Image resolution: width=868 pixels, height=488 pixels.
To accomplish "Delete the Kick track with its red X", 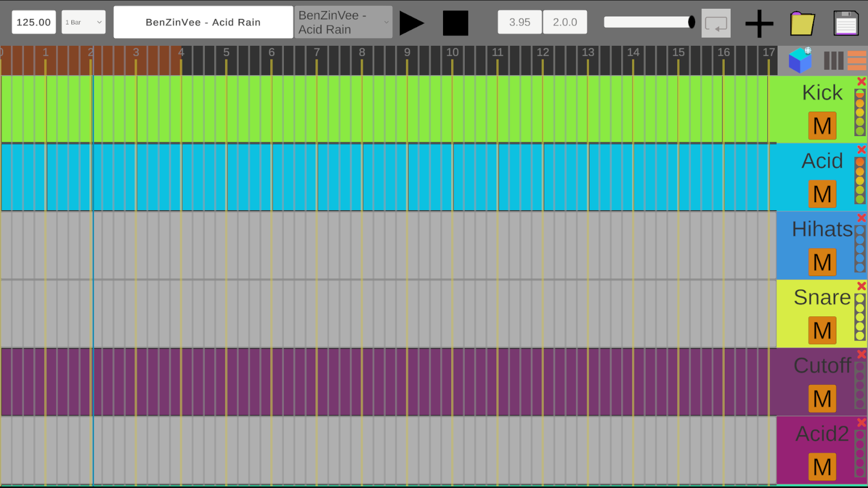I will 861,81.
